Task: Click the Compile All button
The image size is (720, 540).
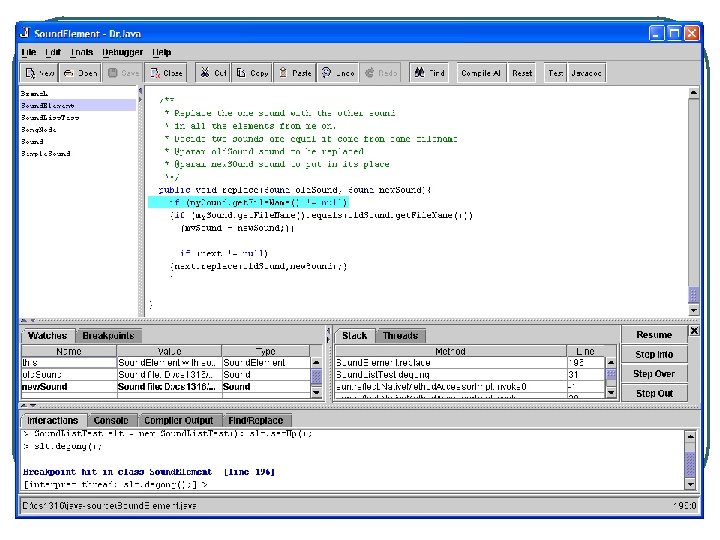Action: click(x=480, y=73)
